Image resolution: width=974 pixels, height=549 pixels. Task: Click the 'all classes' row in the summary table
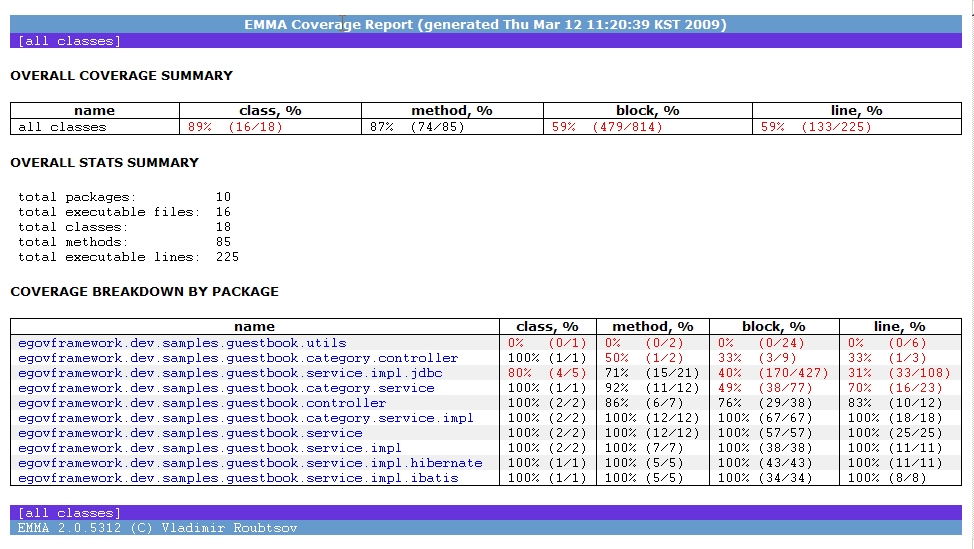[x=62, y=127]
